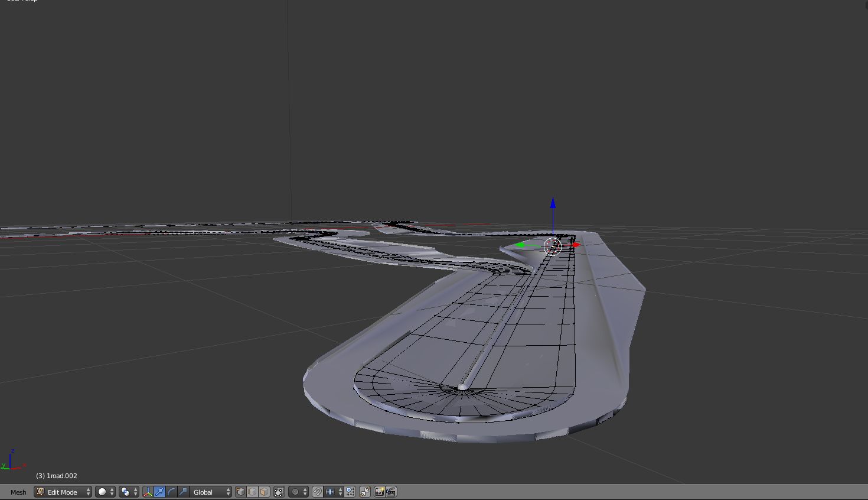The image size is (868, 500).
Task: Select the scale manipulator icon
Action: (183, 492)
